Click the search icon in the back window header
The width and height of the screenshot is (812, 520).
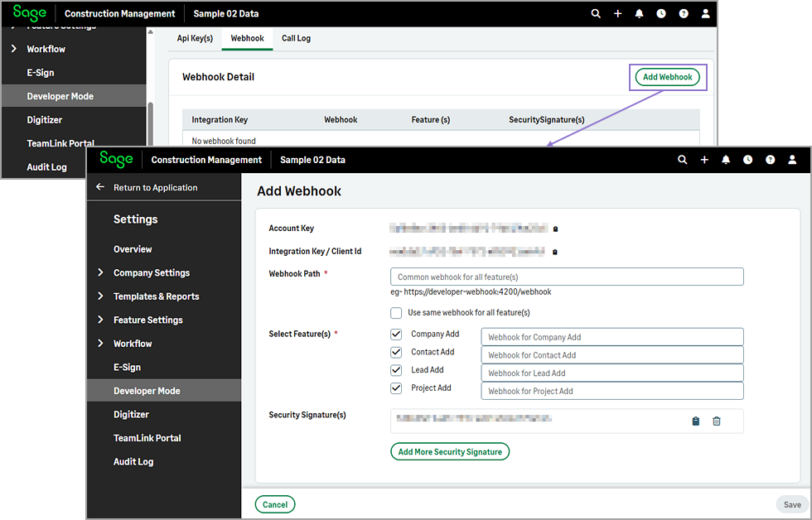596,14
